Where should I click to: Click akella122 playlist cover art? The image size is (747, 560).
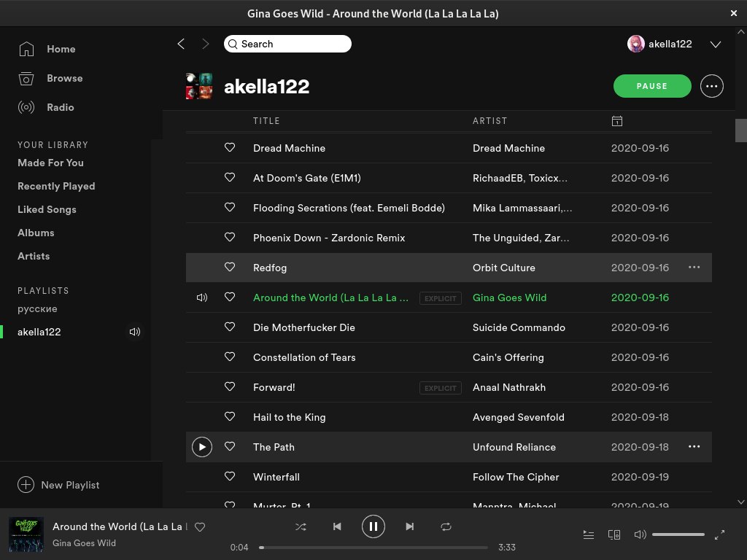pyautogui.click(x=199, y=86)
